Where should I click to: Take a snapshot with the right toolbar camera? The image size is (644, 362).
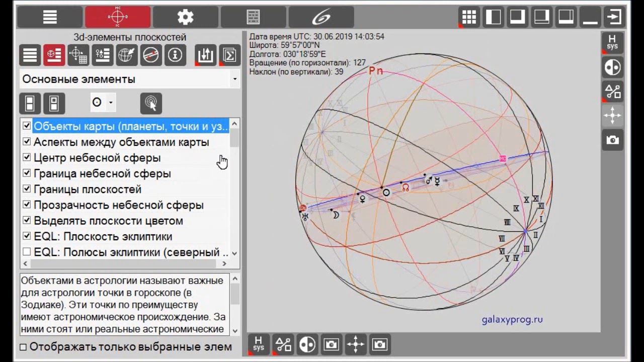612,139
